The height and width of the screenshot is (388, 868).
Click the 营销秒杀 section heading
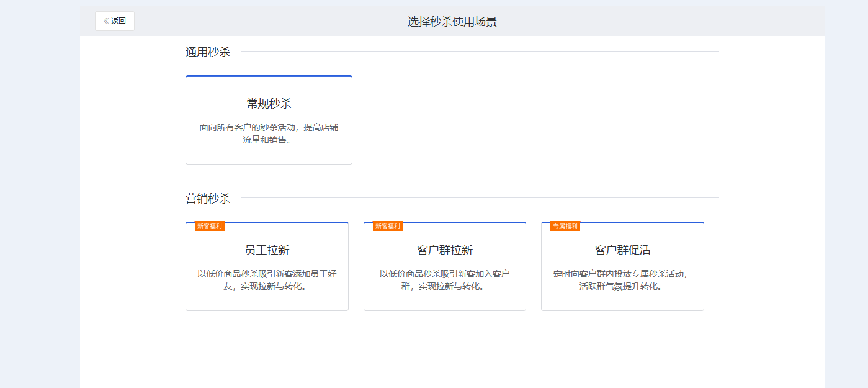[208, 199]
